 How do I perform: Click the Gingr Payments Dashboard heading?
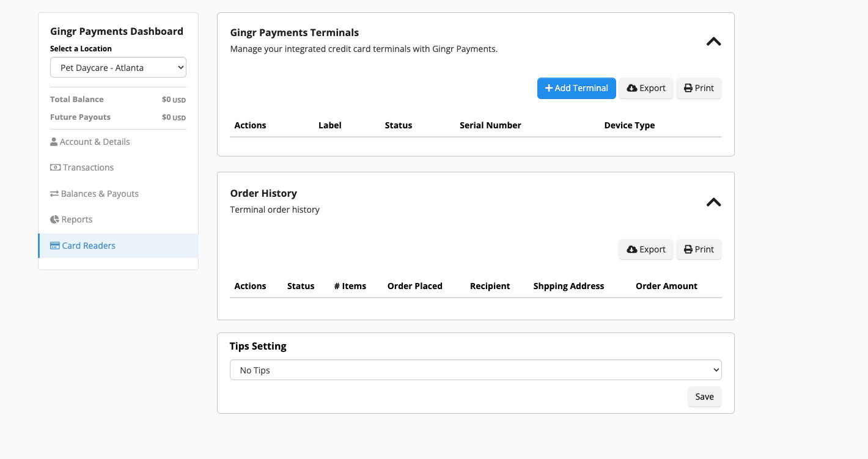click(117, 31)
